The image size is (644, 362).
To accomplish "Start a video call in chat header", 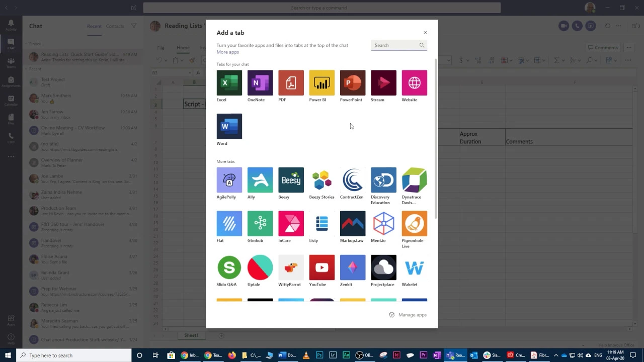I will point(563,26).
